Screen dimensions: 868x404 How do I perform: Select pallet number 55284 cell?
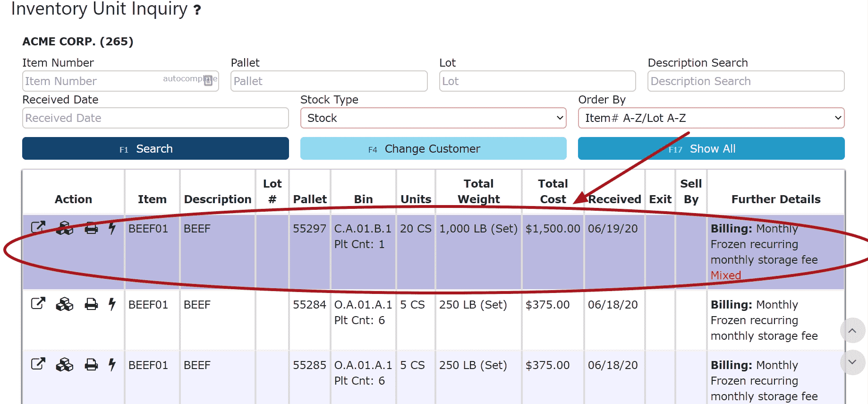pos(309,305)
